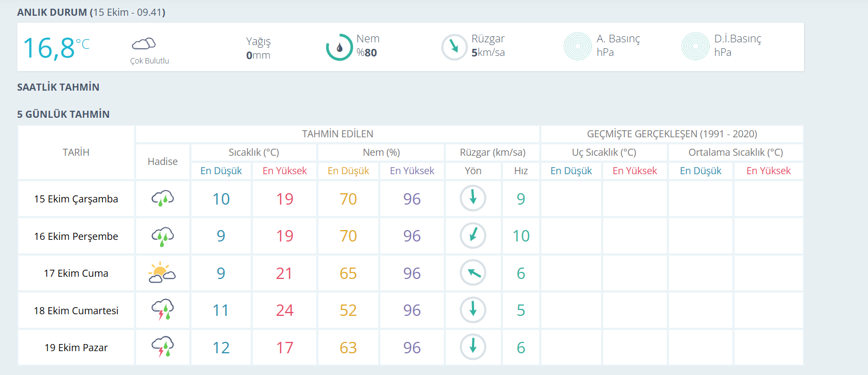Viewport: 868px width, 375px height.
Task: Click the thunderstorm icon for 19 Ekim Pazar
Action: pyautogui.click(x=162, y=347)
